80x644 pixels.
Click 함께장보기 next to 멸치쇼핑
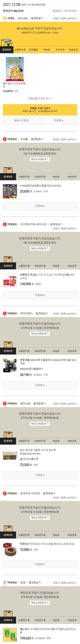click(x=39, y=403)
